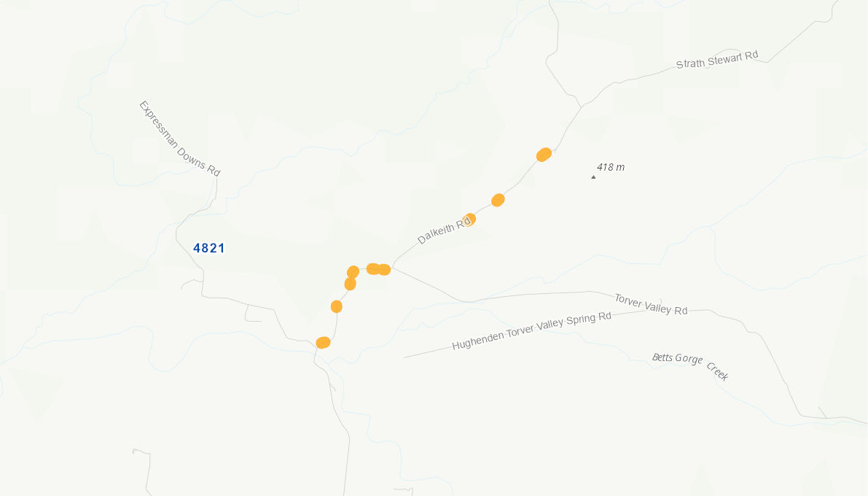
Task: Select the Betts Gorge Creek label
Action: (690, 366)
